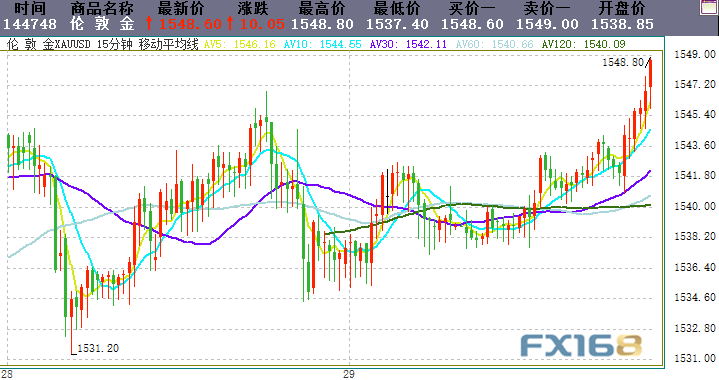This screenshot has height=380, width=719.
Task: Select the AV60 moving average label
Action: click(494, 44)
